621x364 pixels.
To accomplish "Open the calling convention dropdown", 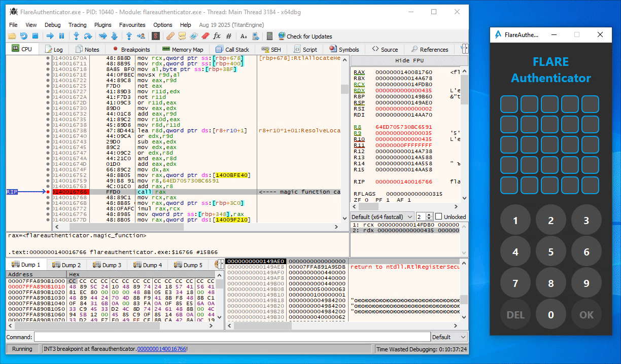I will click(383, 216).
